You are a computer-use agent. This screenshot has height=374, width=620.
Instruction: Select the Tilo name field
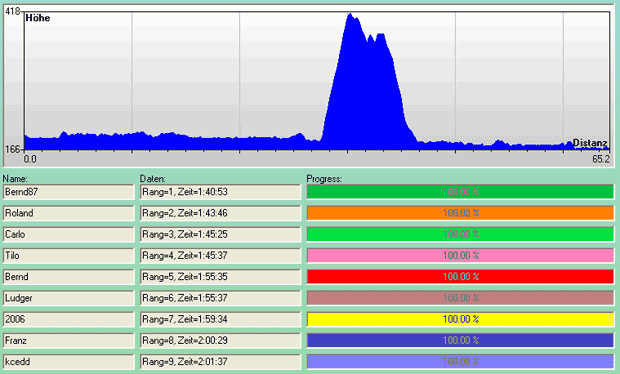point(69,256)
